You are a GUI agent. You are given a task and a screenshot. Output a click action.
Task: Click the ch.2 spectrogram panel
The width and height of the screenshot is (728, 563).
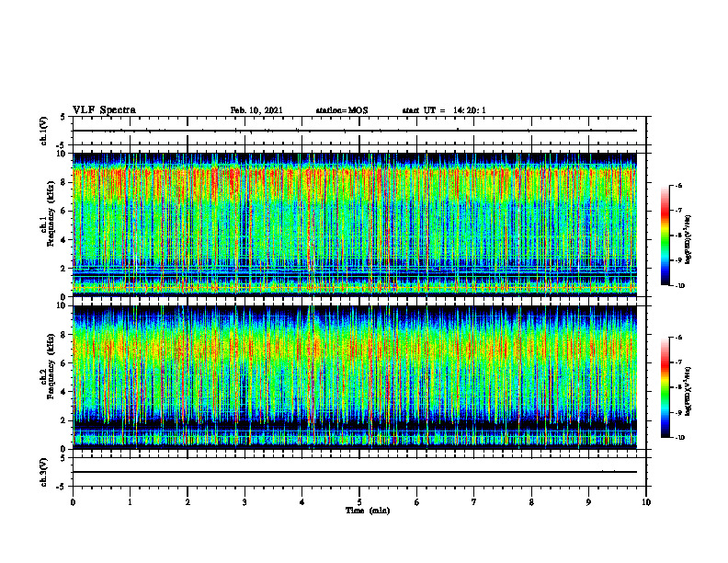355,377
